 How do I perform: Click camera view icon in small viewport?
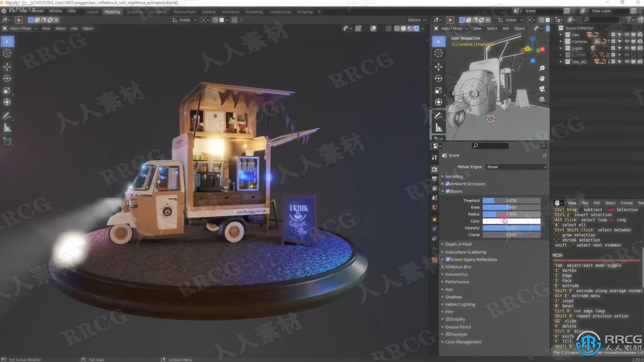pos(542,89)
